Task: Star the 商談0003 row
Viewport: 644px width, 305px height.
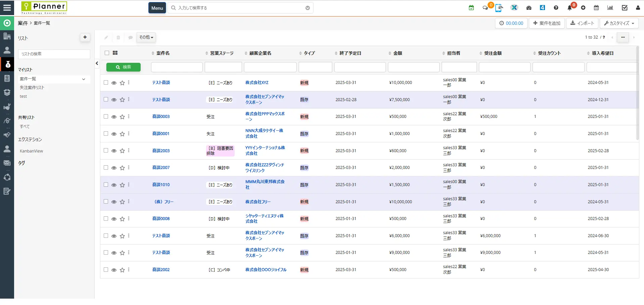Action: 122,117
